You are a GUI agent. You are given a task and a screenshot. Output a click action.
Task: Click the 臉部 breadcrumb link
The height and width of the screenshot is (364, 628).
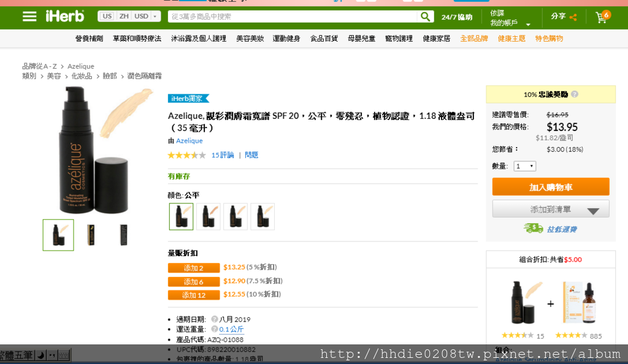pyautogui.click(x=110, y=76)
